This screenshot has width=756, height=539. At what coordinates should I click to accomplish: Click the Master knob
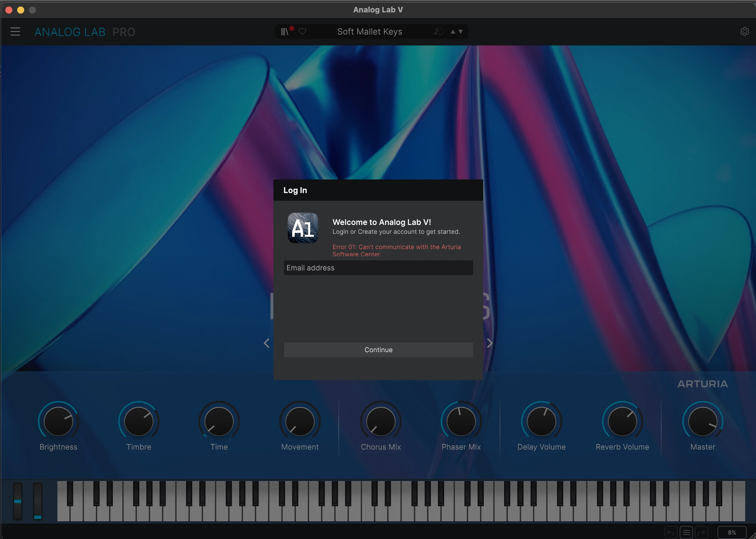tap(703, 421)
